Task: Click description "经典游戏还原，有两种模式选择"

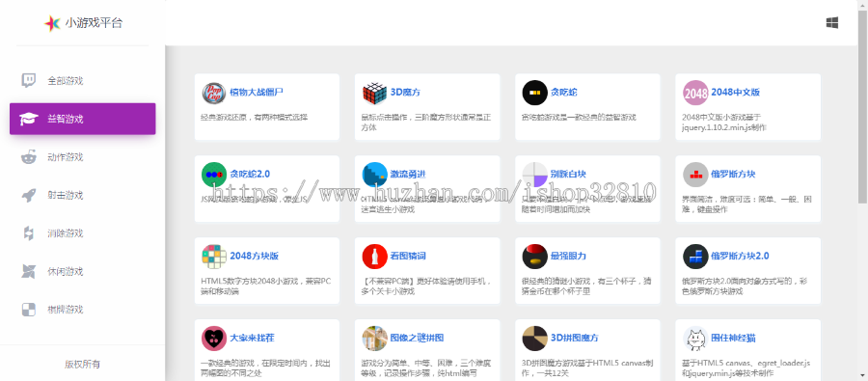Action: pos(254,118)
